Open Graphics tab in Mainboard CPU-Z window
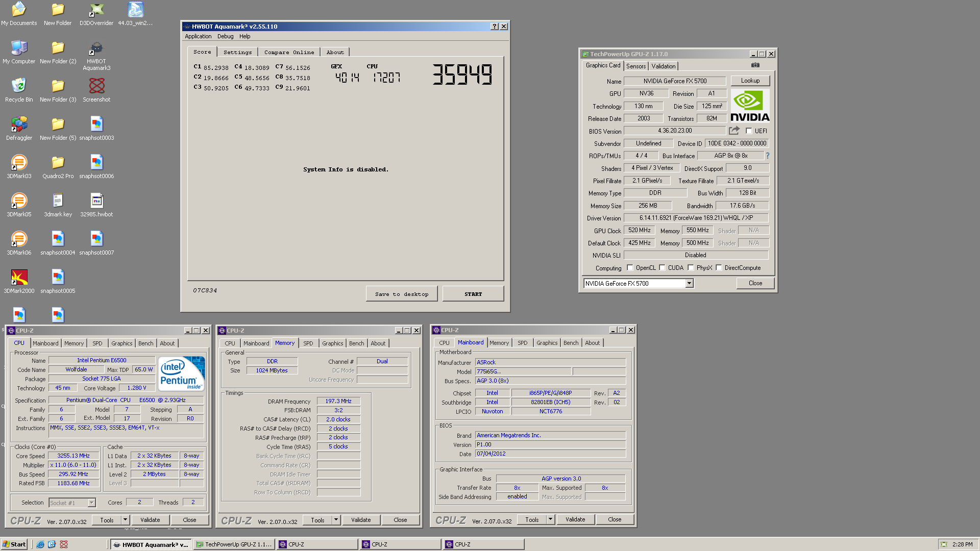 tap(547, 343)
